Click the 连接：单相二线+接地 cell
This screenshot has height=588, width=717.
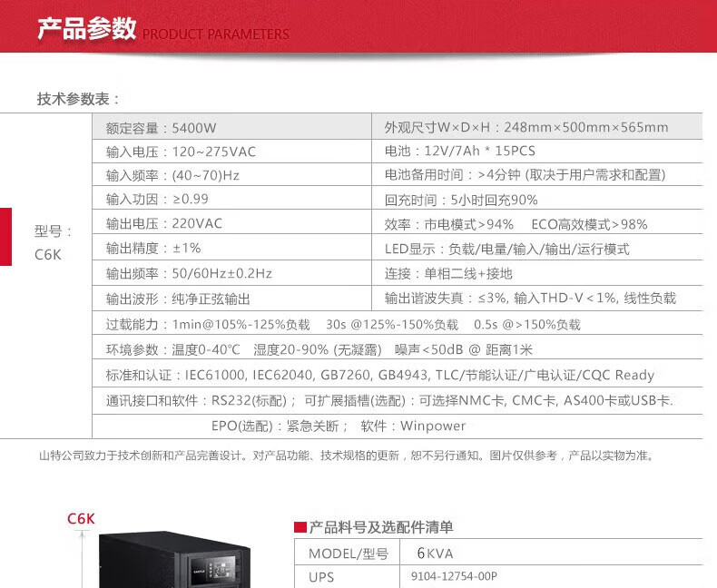(536, 273)
